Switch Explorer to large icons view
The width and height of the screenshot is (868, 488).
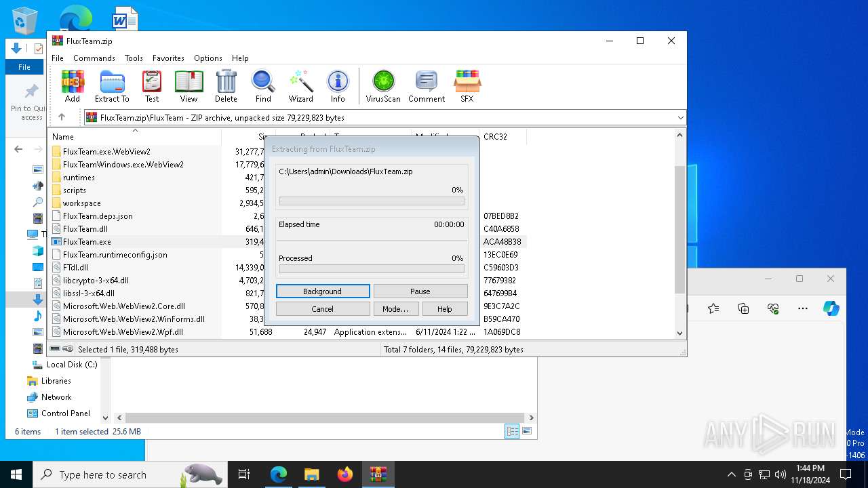point(527,431)
